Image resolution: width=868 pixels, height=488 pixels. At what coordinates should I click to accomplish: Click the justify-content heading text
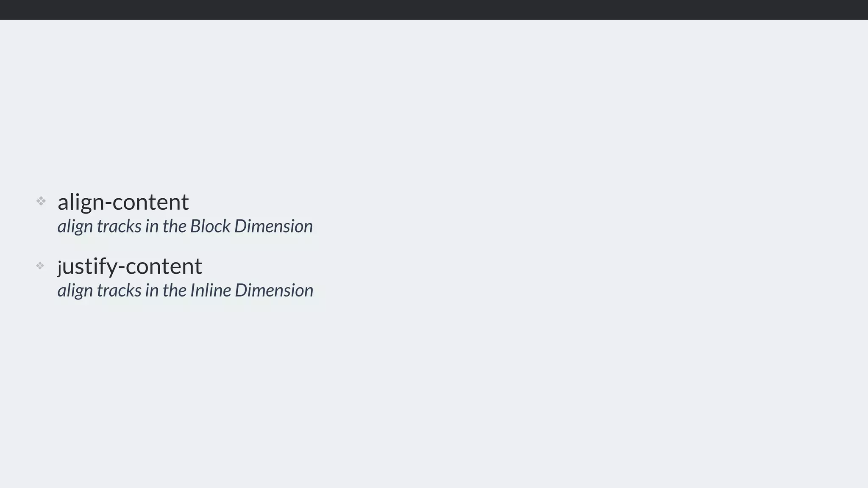(x=130, y=266)
